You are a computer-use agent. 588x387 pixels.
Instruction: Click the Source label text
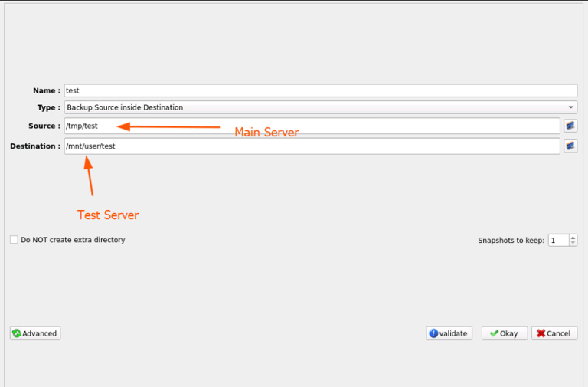tap(44, 126)
